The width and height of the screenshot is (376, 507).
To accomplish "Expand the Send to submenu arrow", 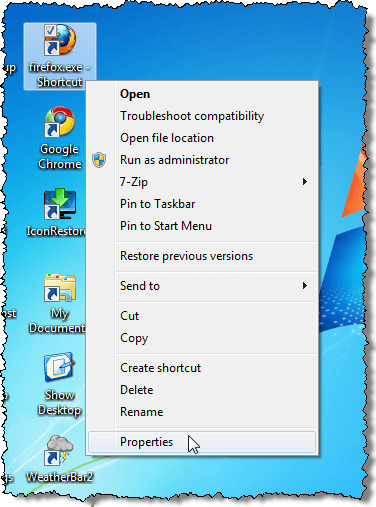I will pos(304,286).
